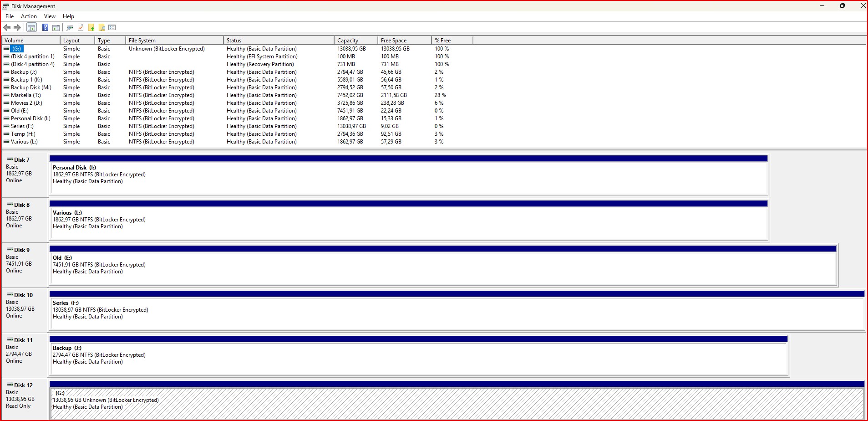Screen dimensions: 868x421
Task: Click the Back arrow in the toolbar
Action: (x=7, y=28)
